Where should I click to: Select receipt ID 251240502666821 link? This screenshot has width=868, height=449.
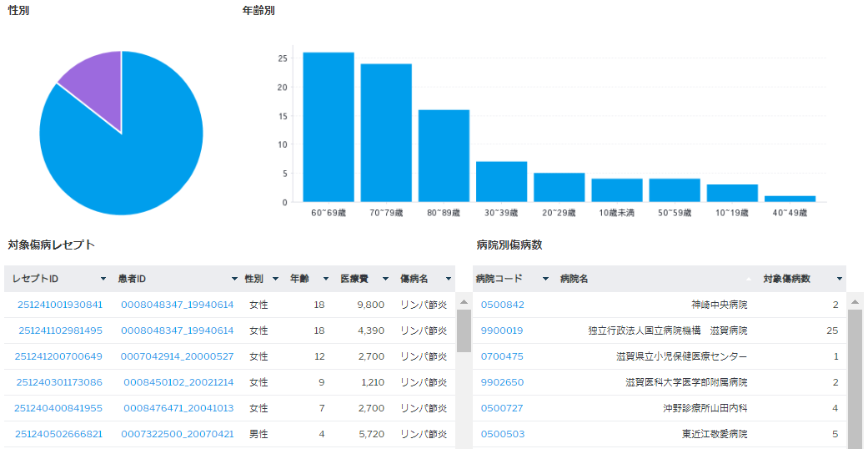click(x=58, y=434)
